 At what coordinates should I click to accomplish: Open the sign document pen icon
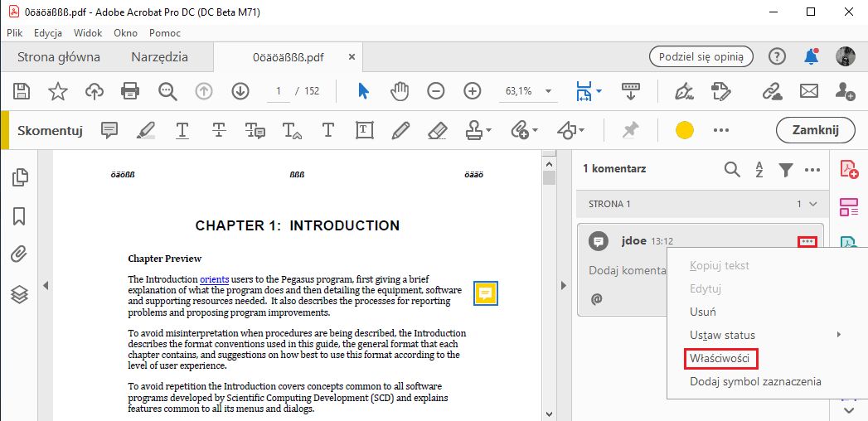[685, 91]
